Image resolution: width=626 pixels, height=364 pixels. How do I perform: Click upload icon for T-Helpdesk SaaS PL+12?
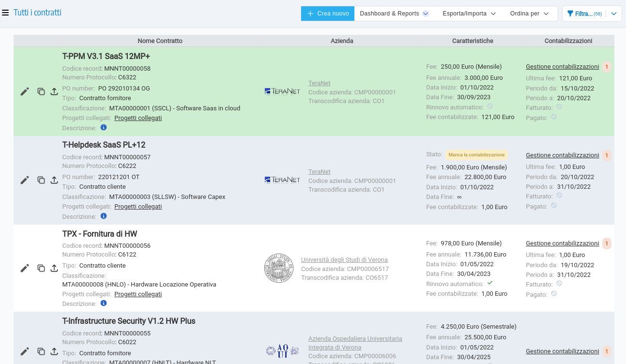[54, 180]
